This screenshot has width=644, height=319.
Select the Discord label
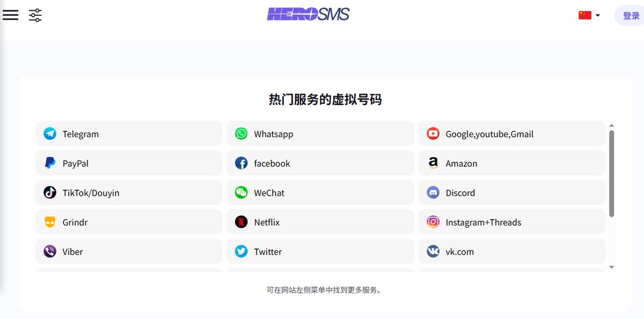[x=460, y=193]
